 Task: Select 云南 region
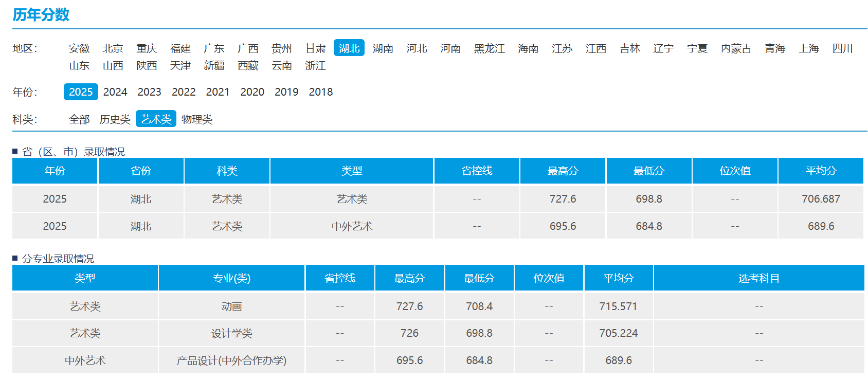282,66
